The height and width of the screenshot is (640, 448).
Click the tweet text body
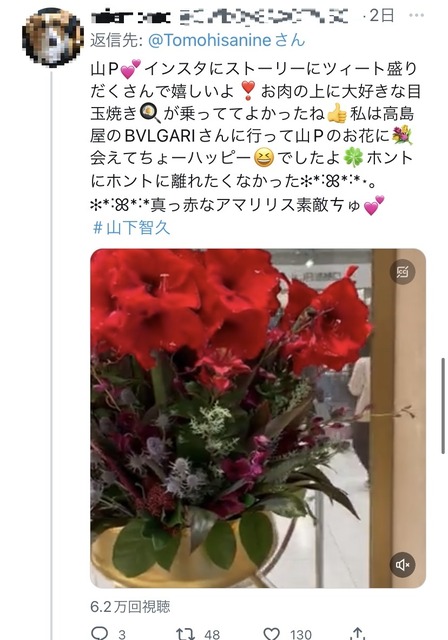255,137
